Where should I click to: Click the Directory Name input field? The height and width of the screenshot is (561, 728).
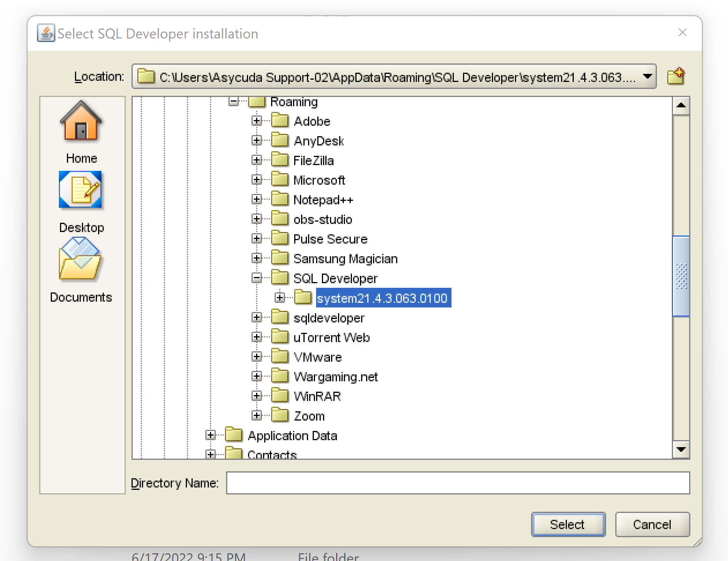tap(458, 483)
